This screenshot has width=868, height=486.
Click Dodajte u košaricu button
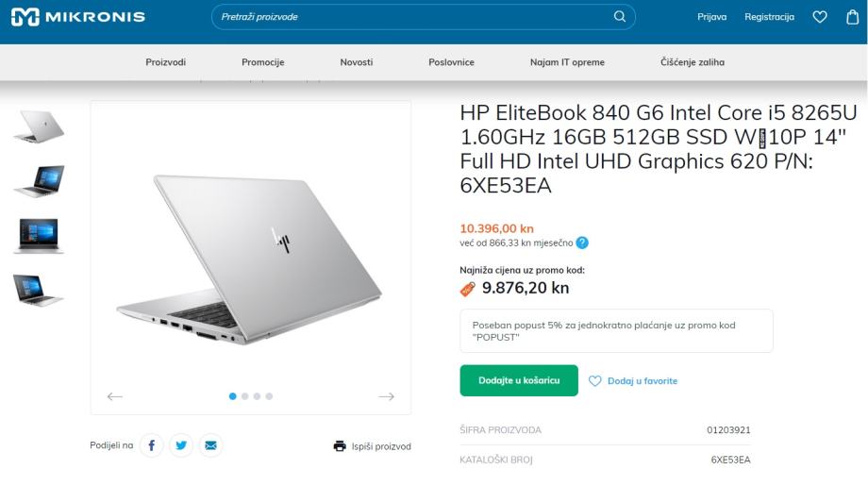[x=519, y=380]
